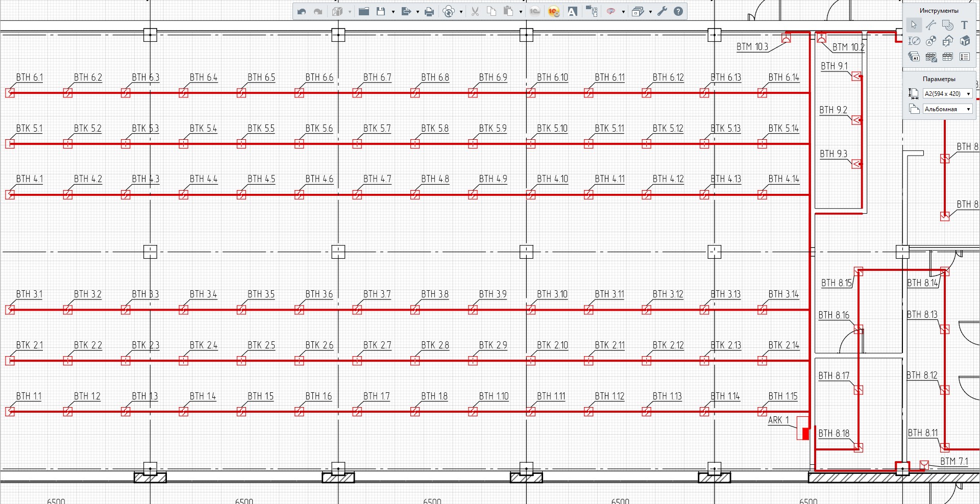The height and width of the screenshot is (504, 980).
Task: Open help via the question mark icon
Action: point(678,11)
